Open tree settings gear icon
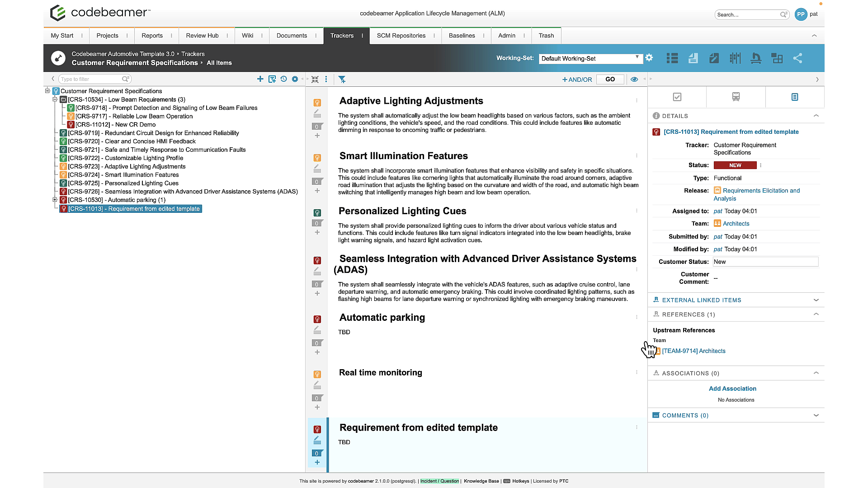 (295, 79)
